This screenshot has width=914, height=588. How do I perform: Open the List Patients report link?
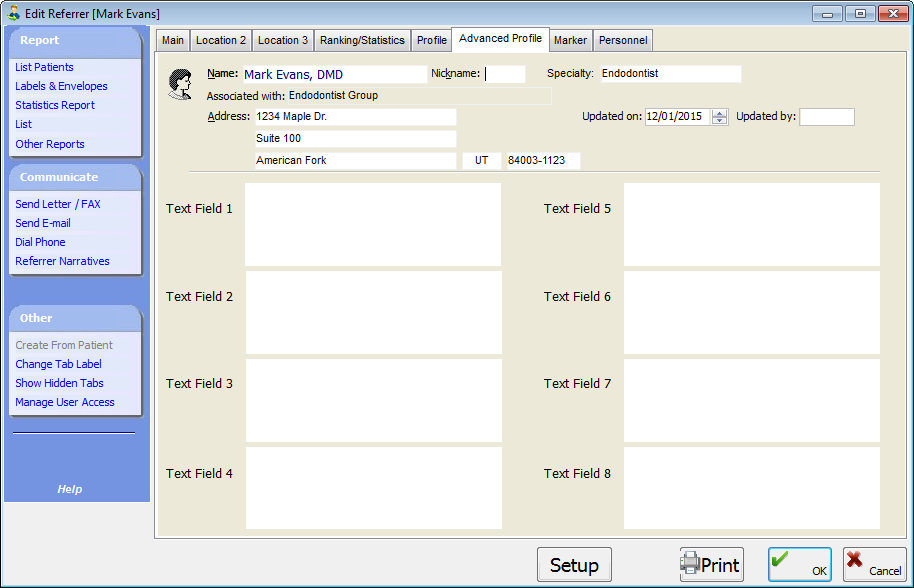[44, 67]
